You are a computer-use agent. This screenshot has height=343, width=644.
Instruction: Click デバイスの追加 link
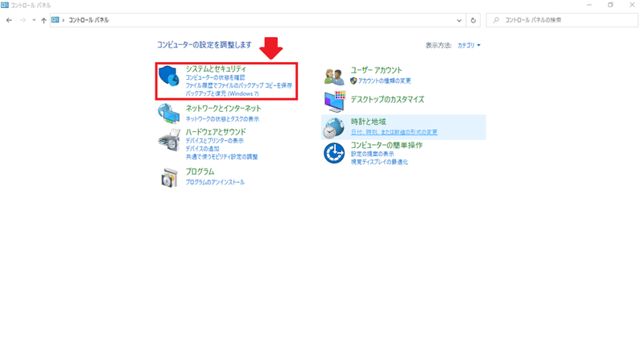click(203, 148)
